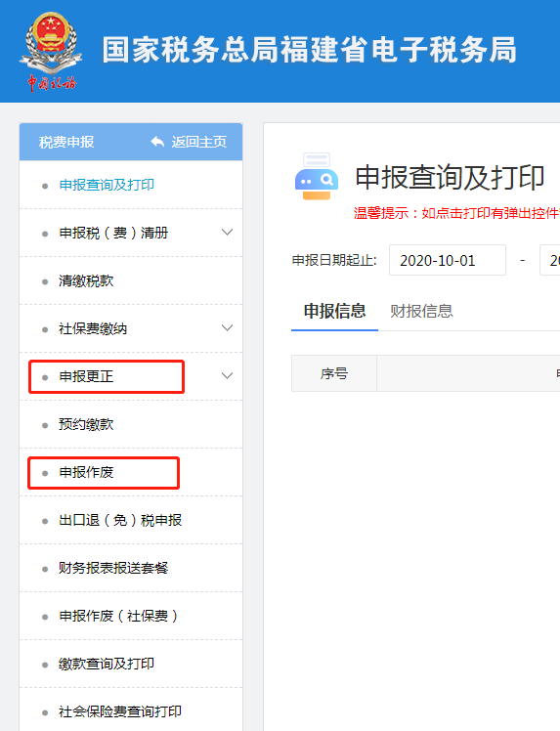The width and height of the screenshot is (560, 731).
Task: Open 申报作废（社保费） menu item
Action: (118, 617)
